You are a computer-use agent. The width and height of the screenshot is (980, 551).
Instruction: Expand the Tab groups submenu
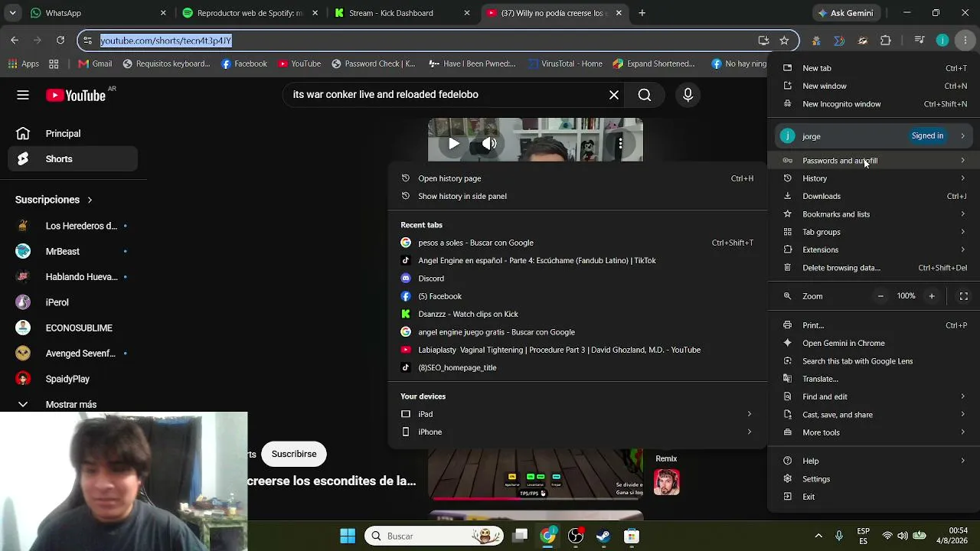coord(874,232)
